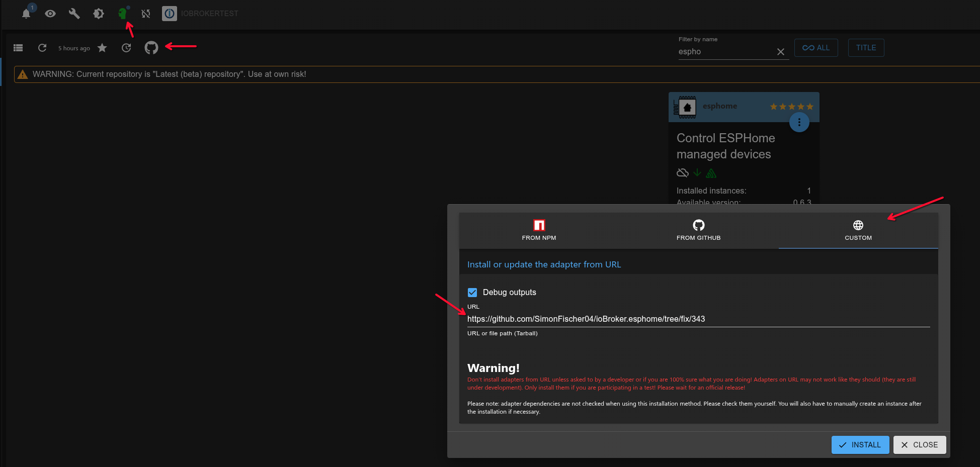Click the 'Warning!' heading in dialog

(x=494, y=368)
